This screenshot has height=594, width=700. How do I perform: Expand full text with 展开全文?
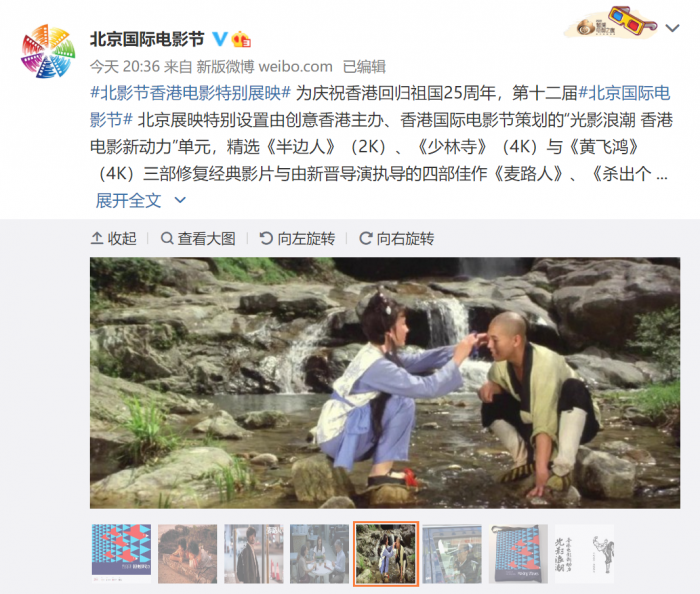[128, 200]
